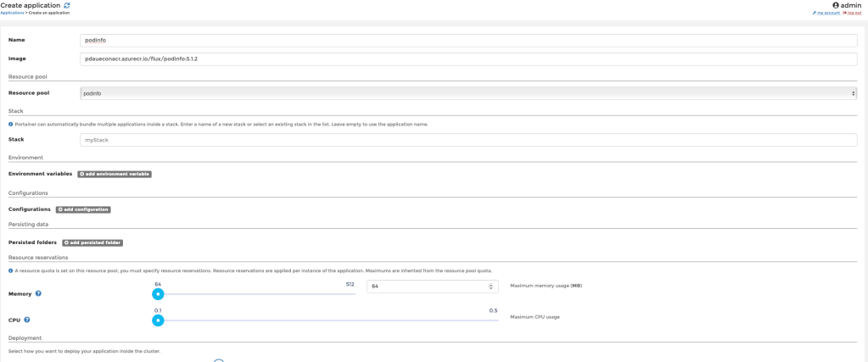Click the admin user avatar icon
868x362 pixels.
click(x=836, y=5)
